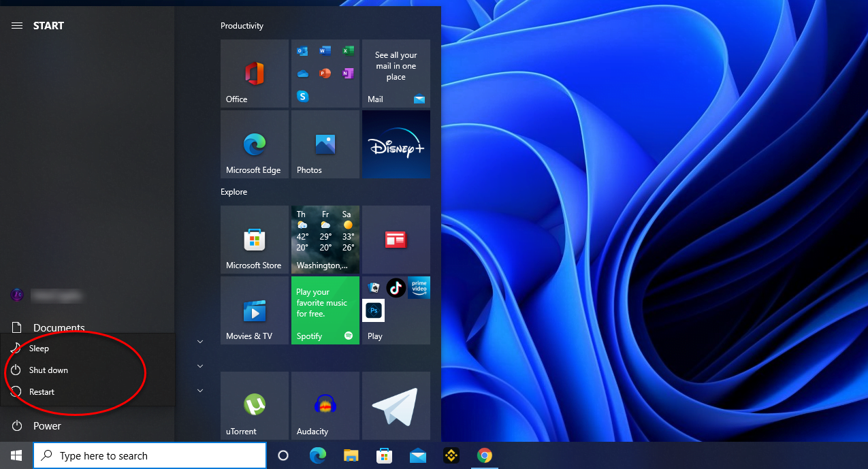Expand the Start menu hamburger button
The width and height of the screenshot is (868, 469).
[17, 26]
